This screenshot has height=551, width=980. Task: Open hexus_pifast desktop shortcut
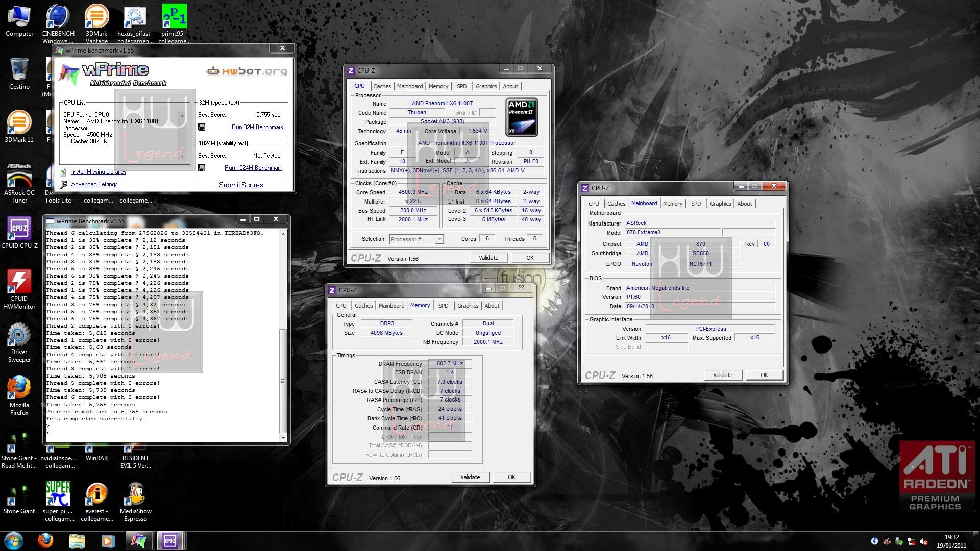(135, 23)
